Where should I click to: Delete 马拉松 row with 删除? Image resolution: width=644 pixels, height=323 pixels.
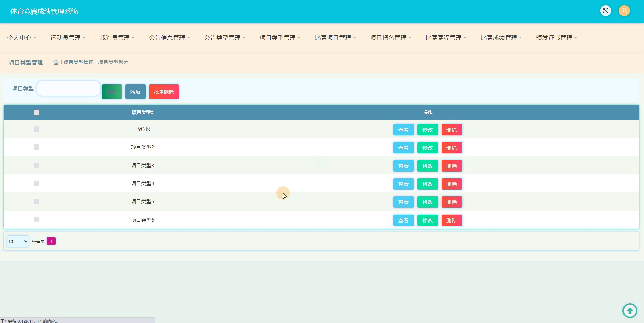tap(452, 130)
